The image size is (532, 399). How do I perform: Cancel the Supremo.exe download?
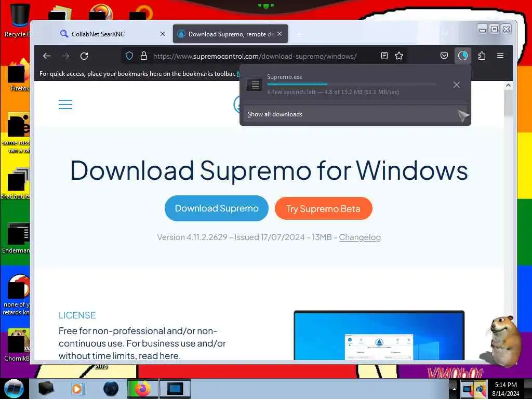(457, 85)
